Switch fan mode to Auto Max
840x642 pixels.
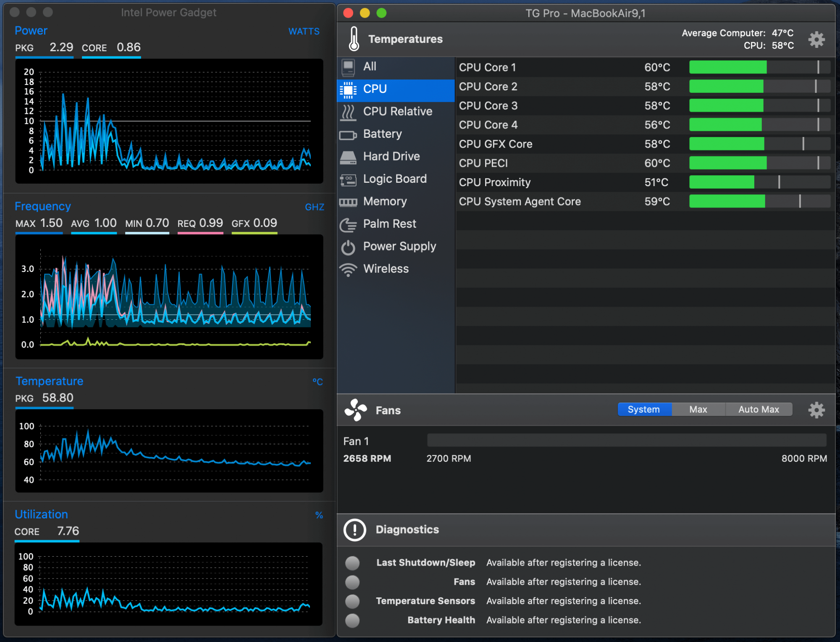coord(758,409)
